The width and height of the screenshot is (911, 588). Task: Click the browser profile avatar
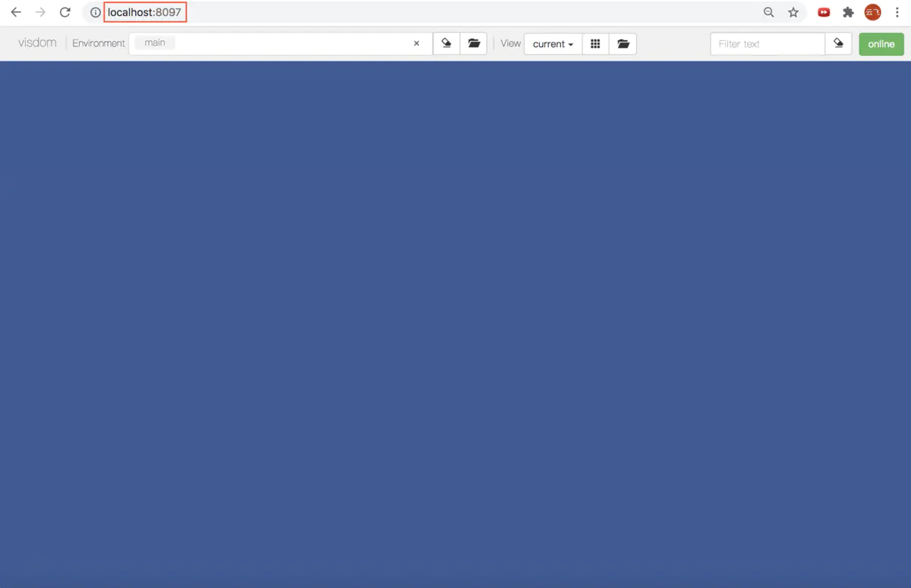[x=872, y=12]
